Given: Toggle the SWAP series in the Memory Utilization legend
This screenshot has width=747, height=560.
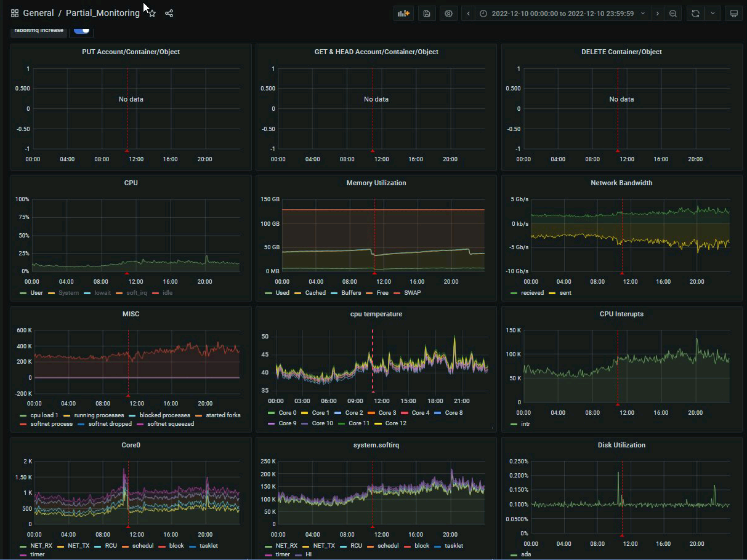Looking at the screenshot, I should coord(412,293).
